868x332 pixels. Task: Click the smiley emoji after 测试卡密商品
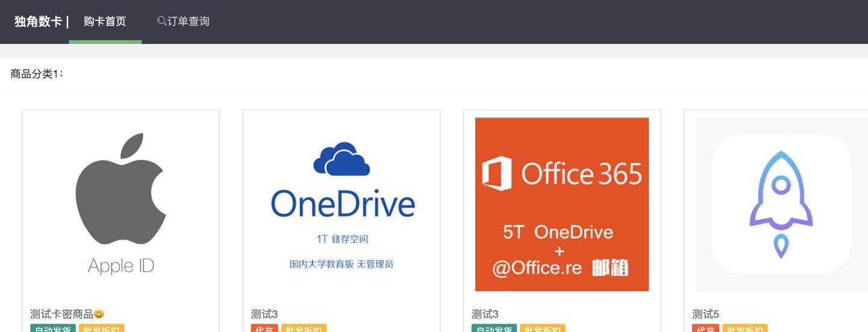point(99,314)
